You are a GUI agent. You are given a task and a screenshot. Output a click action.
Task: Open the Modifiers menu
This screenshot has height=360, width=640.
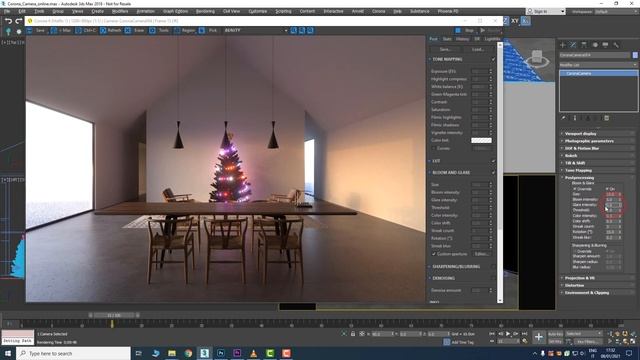[x=120, y=11]
